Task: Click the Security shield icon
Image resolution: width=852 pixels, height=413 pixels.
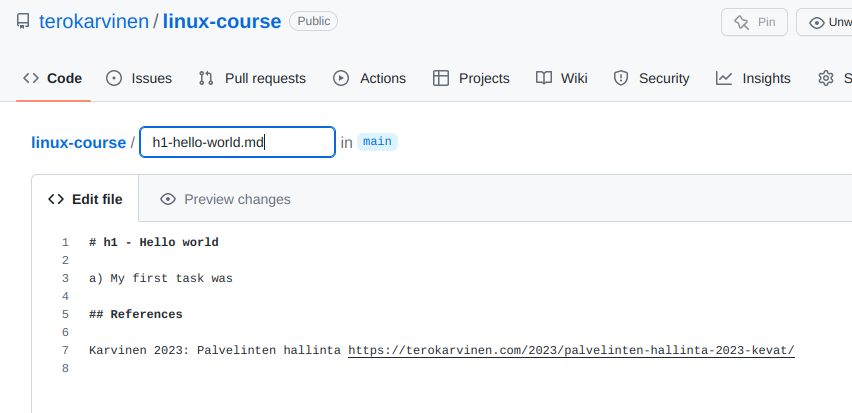Action: click(621, 78)
